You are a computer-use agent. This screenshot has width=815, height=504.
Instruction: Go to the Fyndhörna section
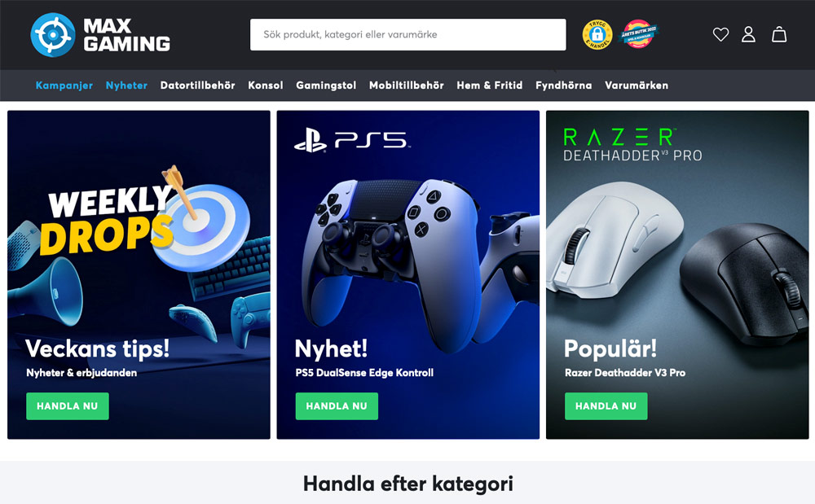coord(563,85)
